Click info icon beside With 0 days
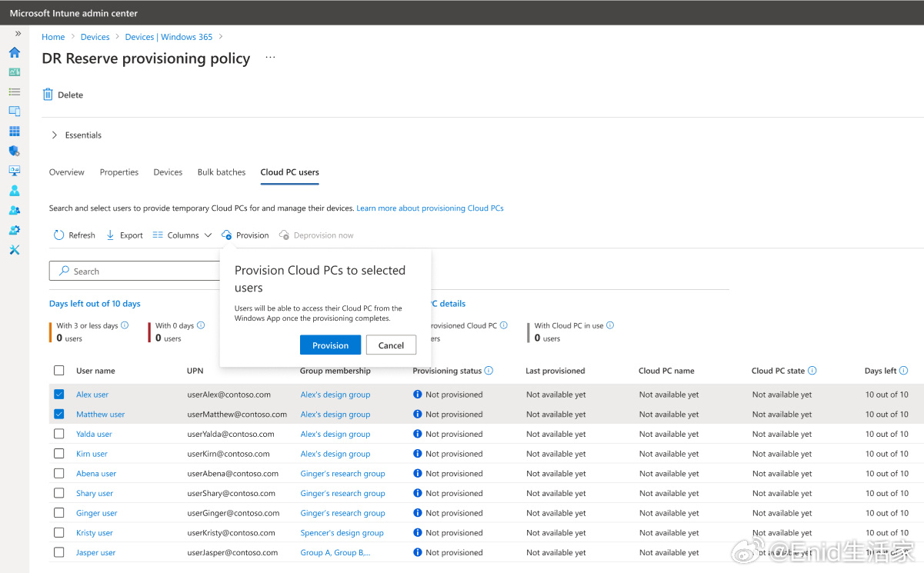Viewport: 924px width, 573px height. click(x=200, y=325)
